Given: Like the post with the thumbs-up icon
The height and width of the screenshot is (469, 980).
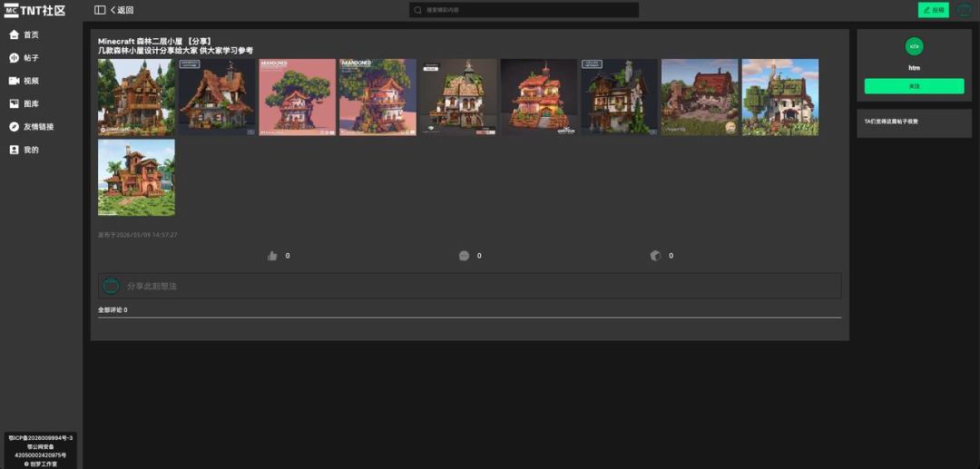Looking at the screenshot, I should pyautogui.click(x=272, y=256).
